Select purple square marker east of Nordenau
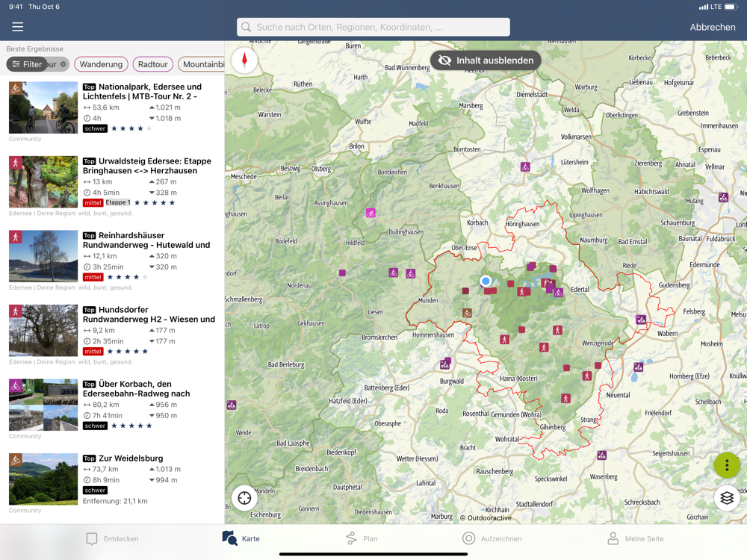 tap(342, 273)
